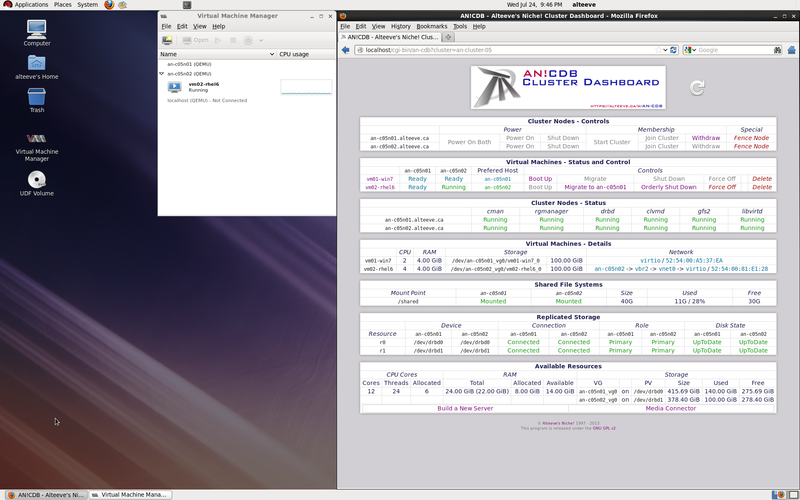Click 'Migrate to an-c05n01' link for vm02-rhel6
Viewport: 800px width, 500px height.
[x=602, y=187]
